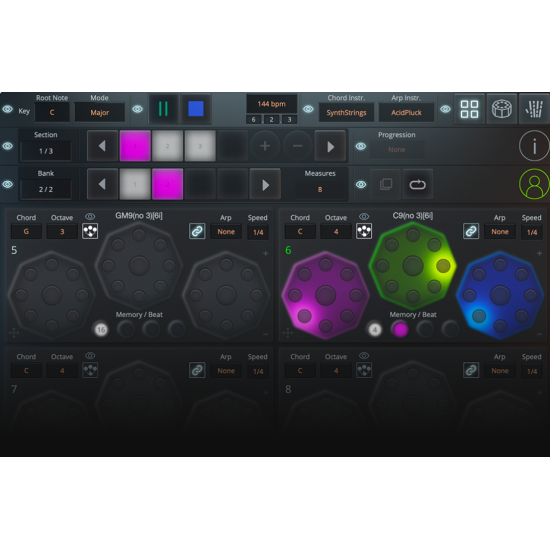Open the Chord Instr. SynthStrings selector
Viewport: 550px width, 550px height.
click(x=346, y=113)
